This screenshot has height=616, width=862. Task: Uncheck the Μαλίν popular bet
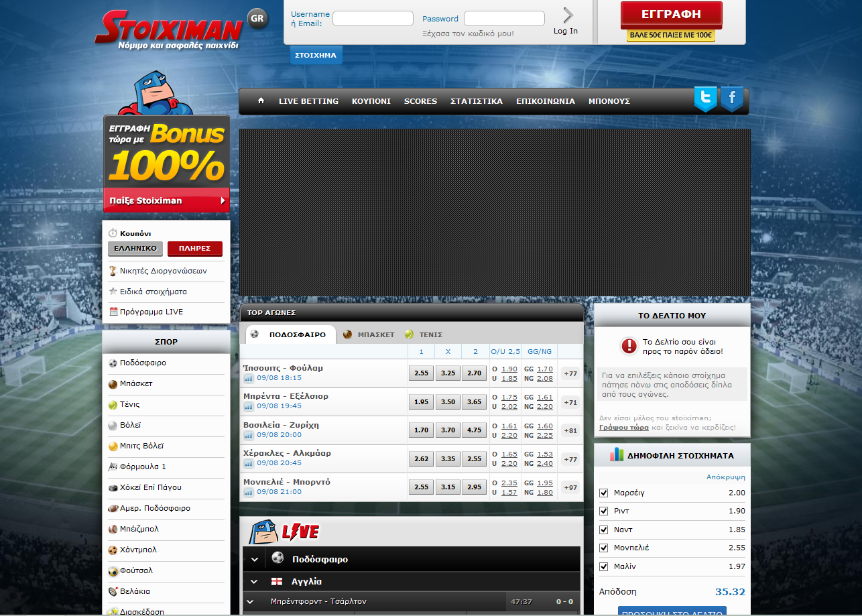pos(603,567)
